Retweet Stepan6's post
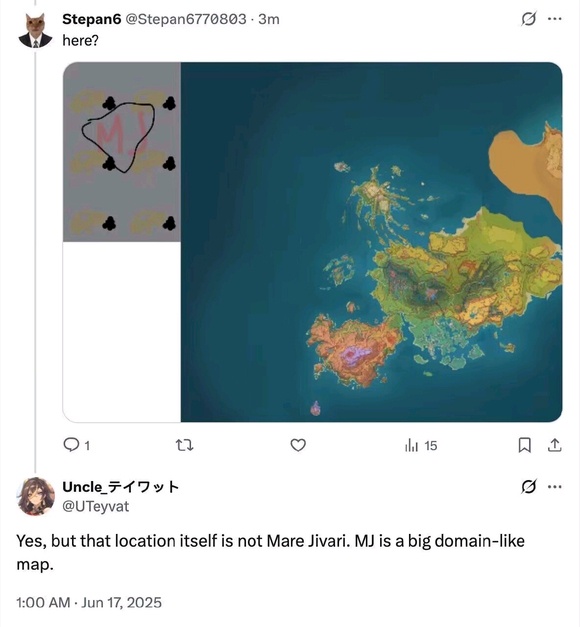This screenshot has height=627, width=580. click(185, 445)
